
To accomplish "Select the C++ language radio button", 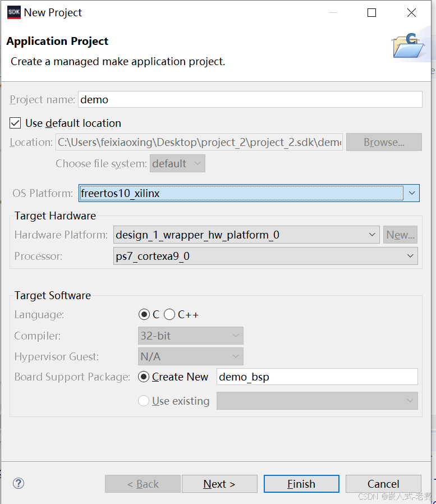I will [x=169, y=314].
